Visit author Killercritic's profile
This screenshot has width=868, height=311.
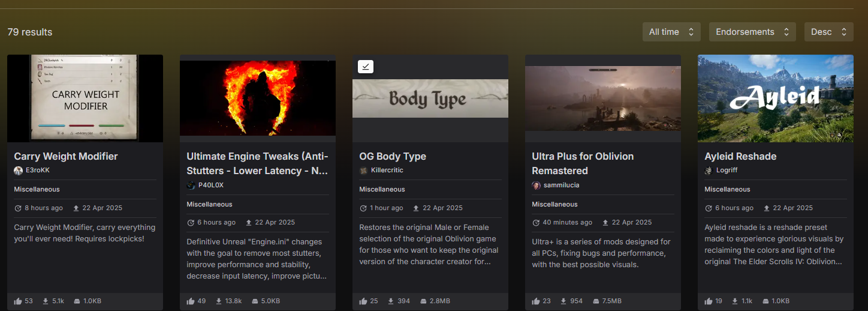pyautogui.click(x=387, y=171)
